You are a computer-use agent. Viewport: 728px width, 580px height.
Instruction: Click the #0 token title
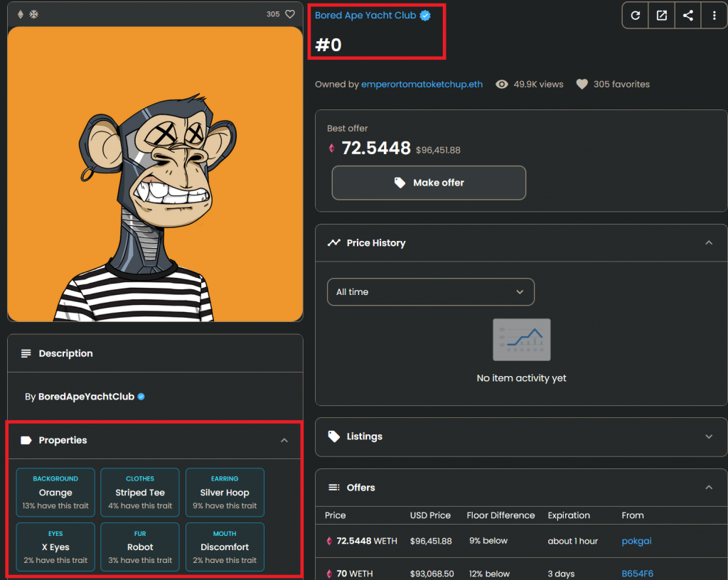(x=328, y=45)
